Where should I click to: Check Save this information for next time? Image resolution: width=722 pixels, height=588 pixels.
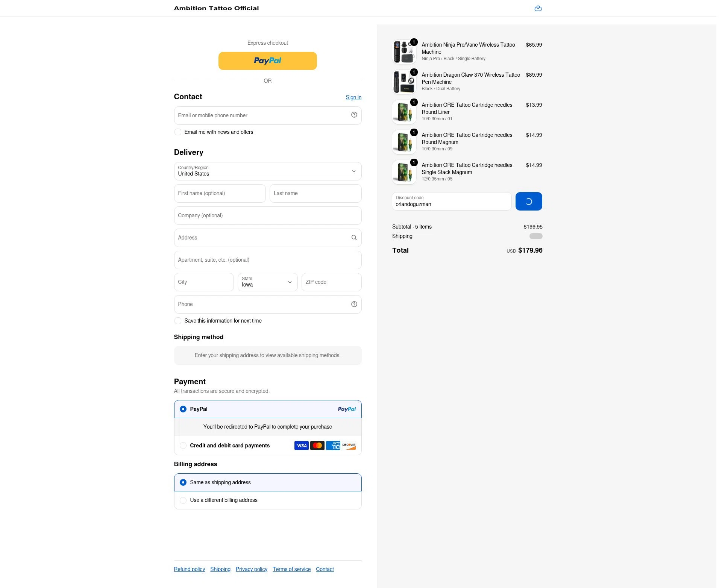coord(178,321)
